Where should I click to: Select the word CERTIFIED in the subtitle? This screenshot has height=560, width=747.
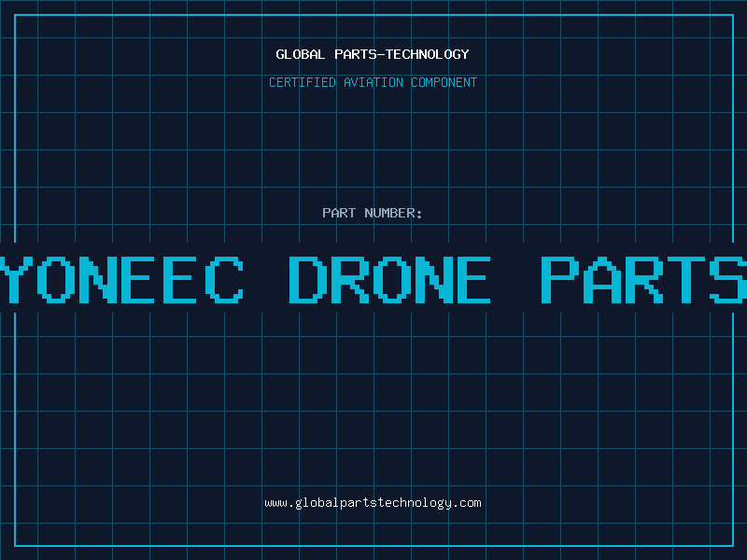303,82
